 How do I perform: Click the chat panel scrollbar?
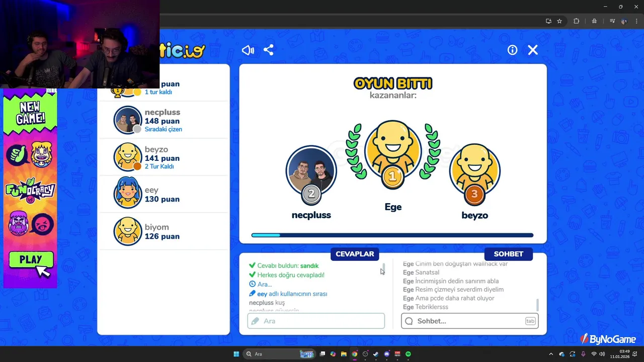(537, 305)
